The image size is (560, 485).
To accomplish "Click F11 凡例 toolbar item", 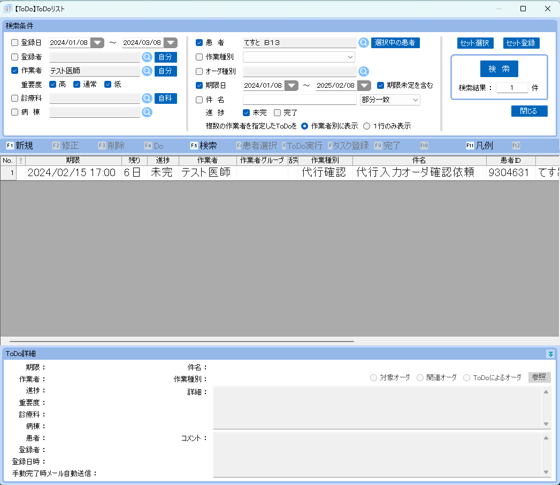I will 480,146.
